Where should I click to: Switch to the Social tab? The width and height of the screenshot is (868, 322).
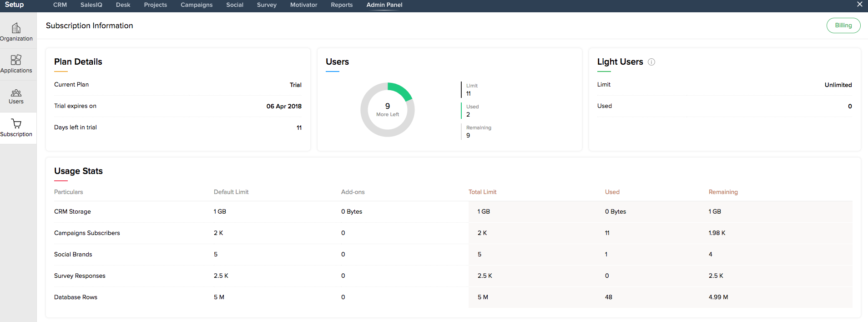235,5
